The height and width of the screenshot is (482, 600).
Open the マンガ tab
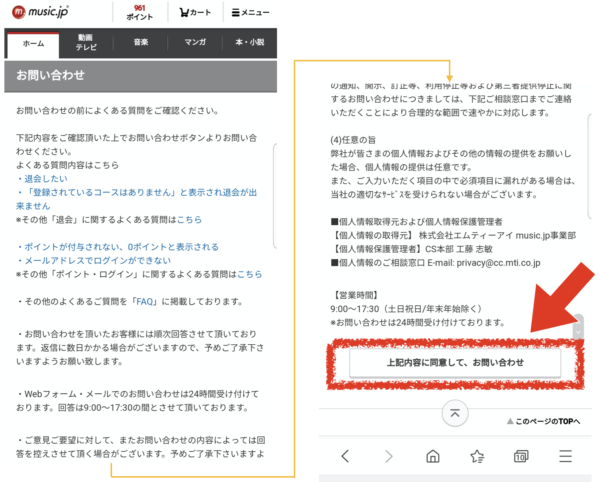(x=194, y=44)
